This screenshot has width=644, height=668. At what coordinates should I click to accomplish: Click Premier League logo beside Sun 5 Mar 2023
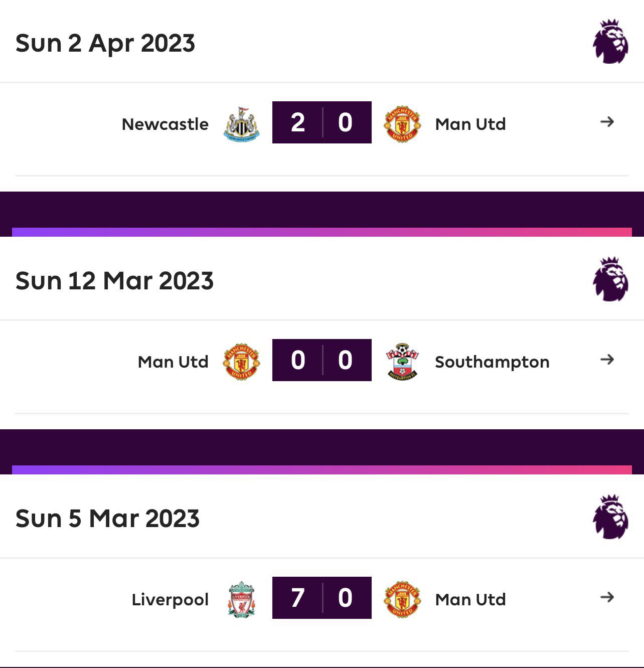point(610,518)
